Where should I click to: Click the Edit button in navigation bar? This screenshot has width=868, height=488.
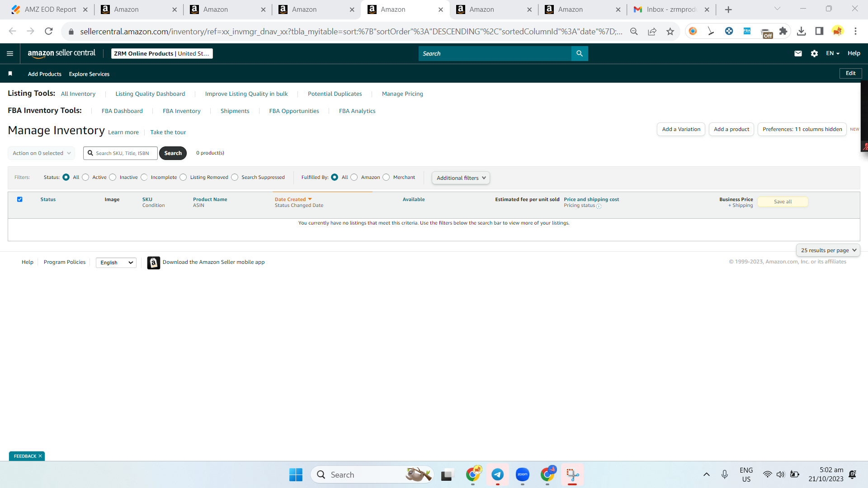tap(850, 73)
